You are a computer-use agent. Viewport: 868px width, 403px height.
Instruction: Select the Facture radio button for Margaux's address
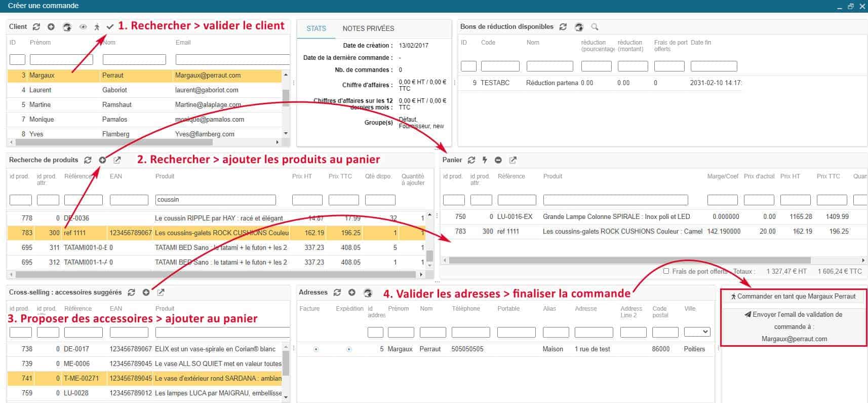pos(316,349)
